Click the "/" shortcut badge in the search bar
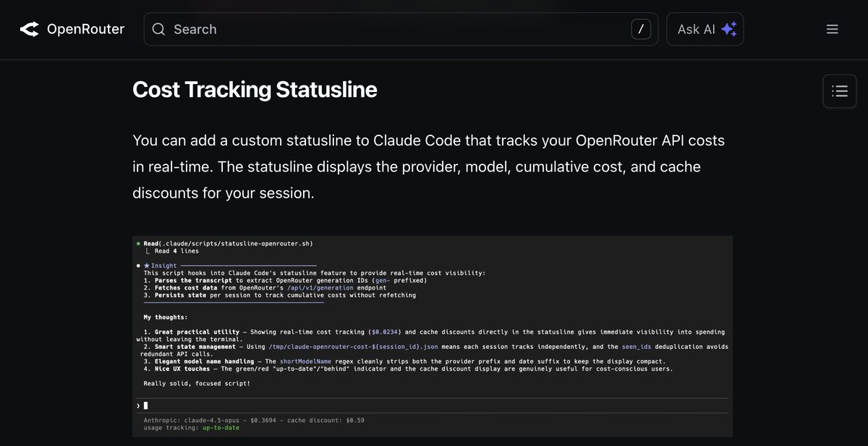868x446 pixels. [x=640, y=29]
